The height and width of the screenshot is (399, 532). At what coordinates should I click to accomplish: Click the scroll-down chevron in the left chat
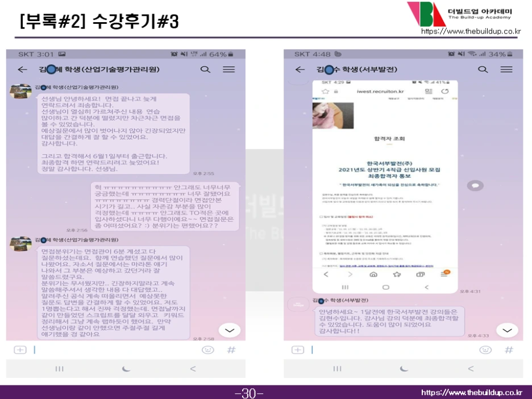[230, 330]
